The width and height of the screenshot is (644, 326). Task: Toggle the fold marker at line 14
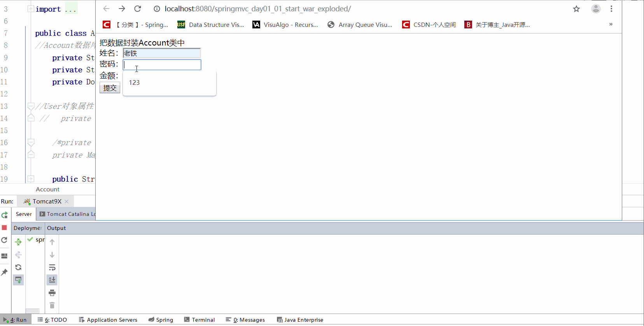coord(31,118)
